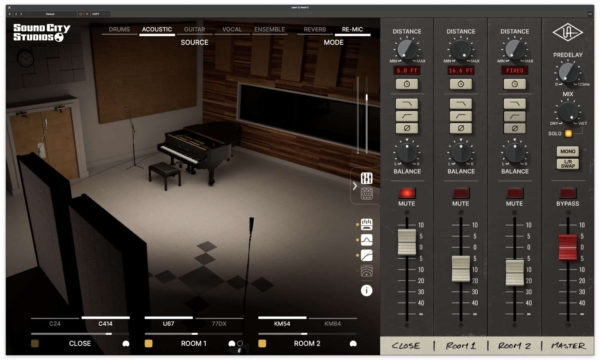Select the Vocal source tab
Image resolution: width=600 pixels, height=362 pixels.
pyautogui.click(x=232, y=29)
